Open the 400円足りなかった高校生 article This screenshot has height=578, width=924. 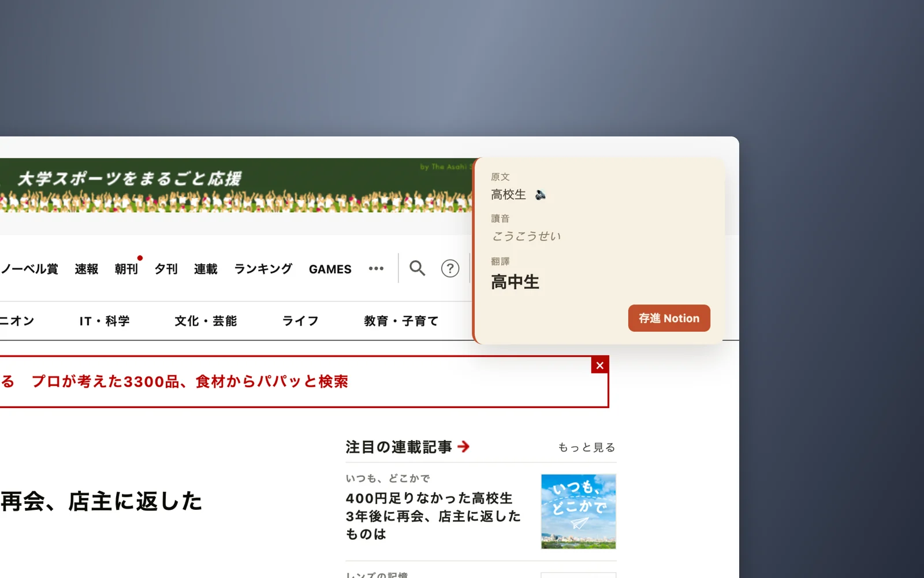[x=433, y=516]
